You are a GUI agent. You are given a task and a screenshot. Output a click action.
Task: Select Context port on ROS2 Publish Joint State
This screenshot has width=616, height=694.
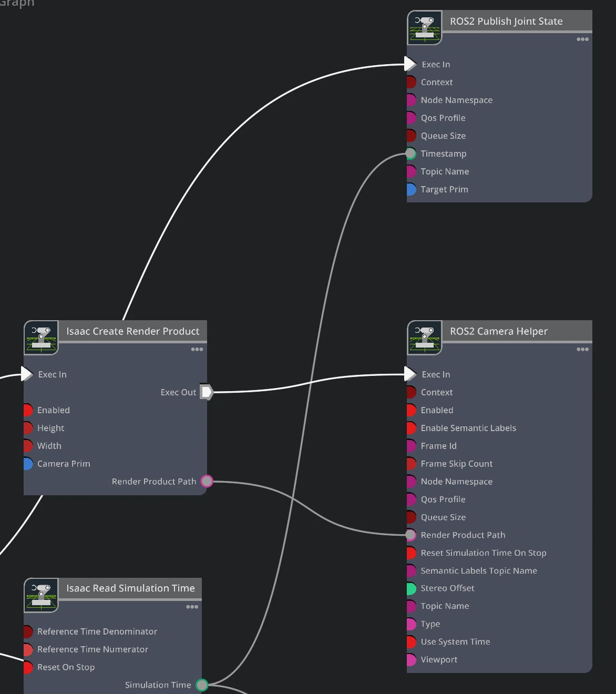[x=412, y=82]
